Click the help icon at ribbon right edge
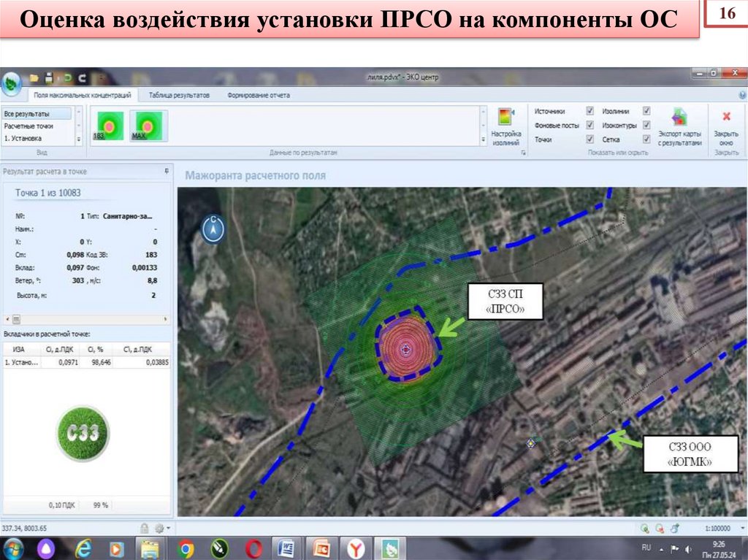This screenshot has width=748, height=560. tap(743, 95)
